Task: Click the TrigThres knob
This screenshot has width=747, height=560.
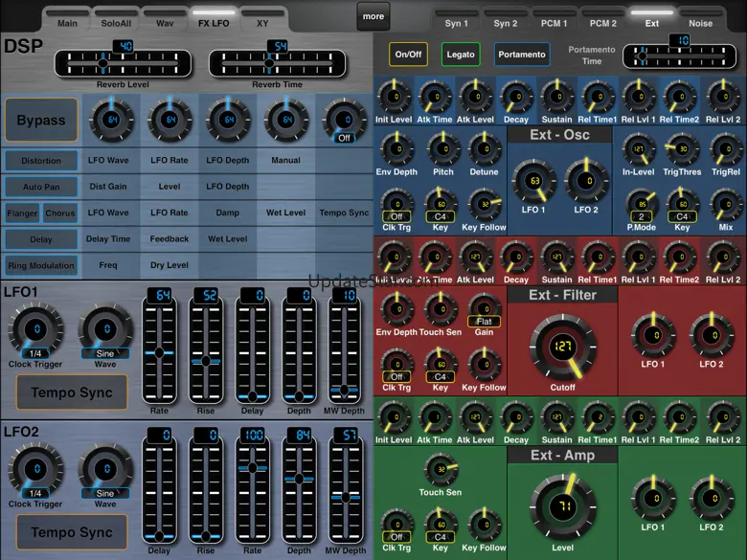Action: point(682,149)
